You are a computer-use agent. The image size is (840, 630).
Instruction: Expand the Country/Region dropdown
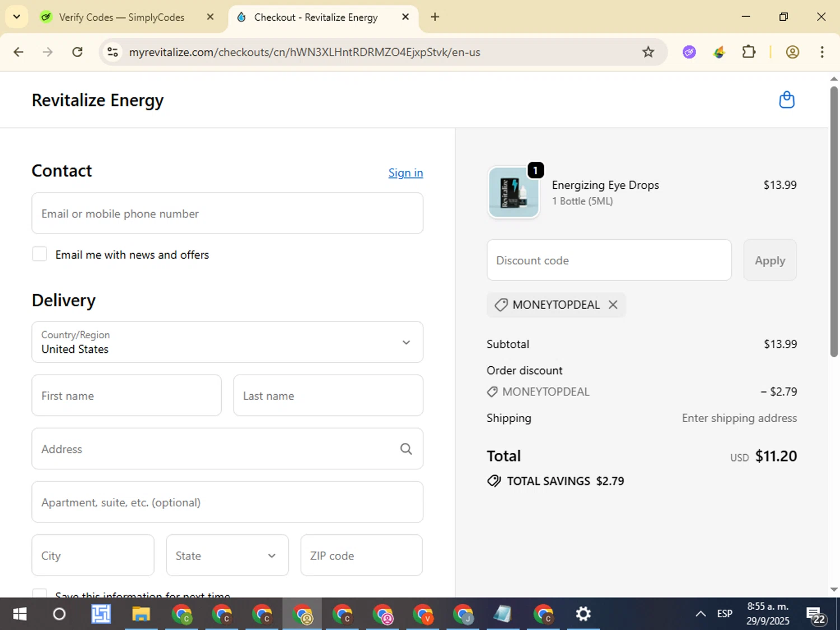(x=227, y=342)
